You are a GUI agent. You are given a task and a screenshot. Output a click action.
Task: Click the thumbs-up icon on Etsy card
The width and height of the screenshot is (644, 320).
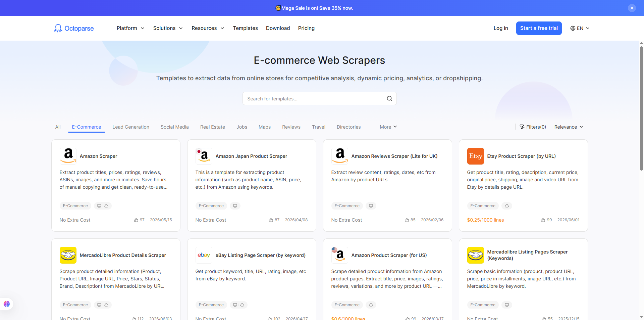click(543, 220)
